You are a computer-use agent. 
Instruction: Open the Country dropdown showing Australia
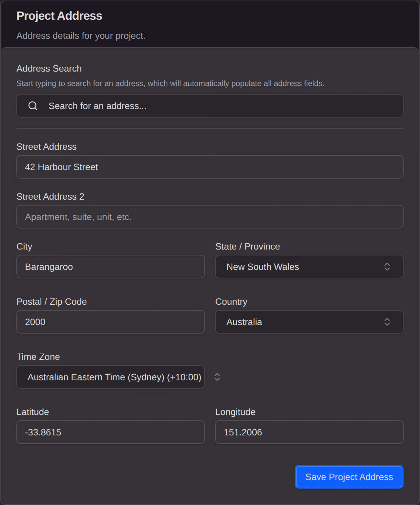309,322
